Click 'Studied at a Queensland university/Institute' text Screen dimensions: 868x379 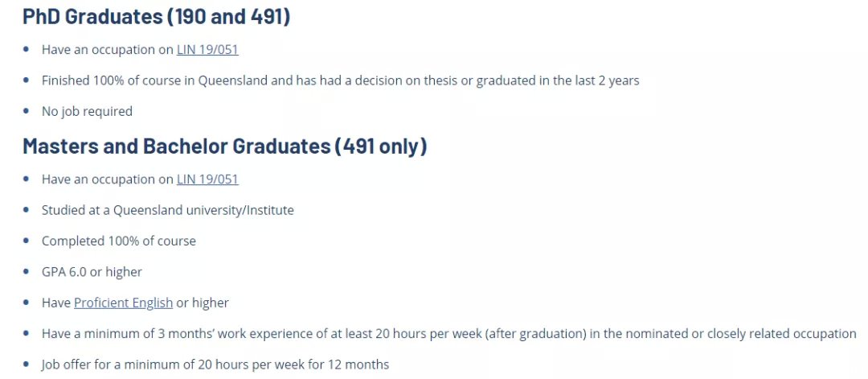(168, 211)
